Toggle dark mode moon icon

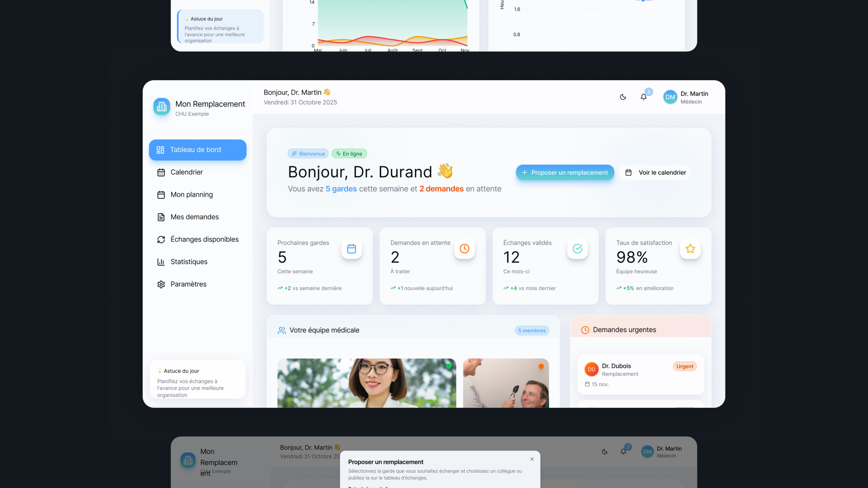point(623,97)
